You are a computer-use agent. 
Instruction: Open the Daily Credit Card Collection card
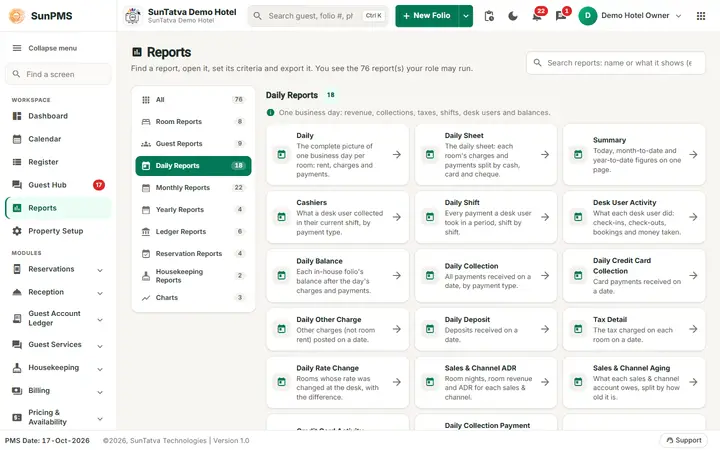pos(634,276)
